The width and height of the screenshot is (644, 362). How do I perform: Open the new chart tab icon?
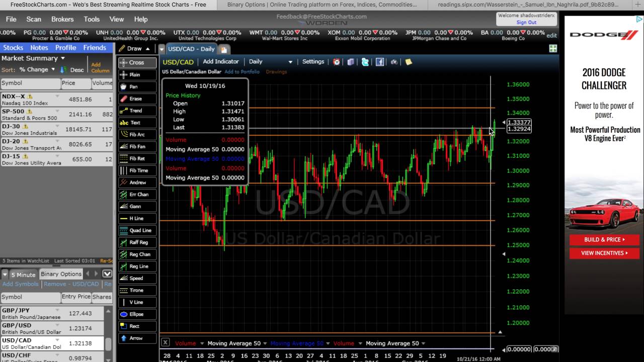(x=224, y=49)
